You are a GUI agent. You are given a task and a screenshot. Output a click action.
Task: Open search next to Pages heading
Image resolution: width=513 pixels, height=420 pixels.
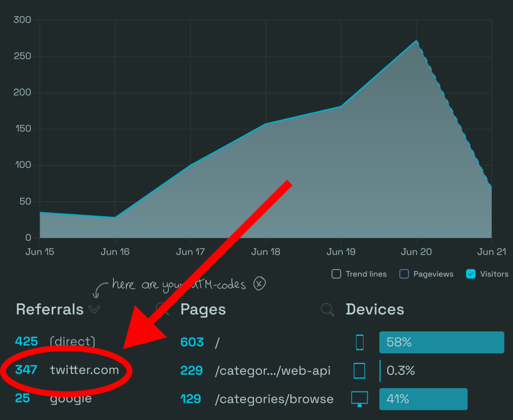click(x=327, y=309)
